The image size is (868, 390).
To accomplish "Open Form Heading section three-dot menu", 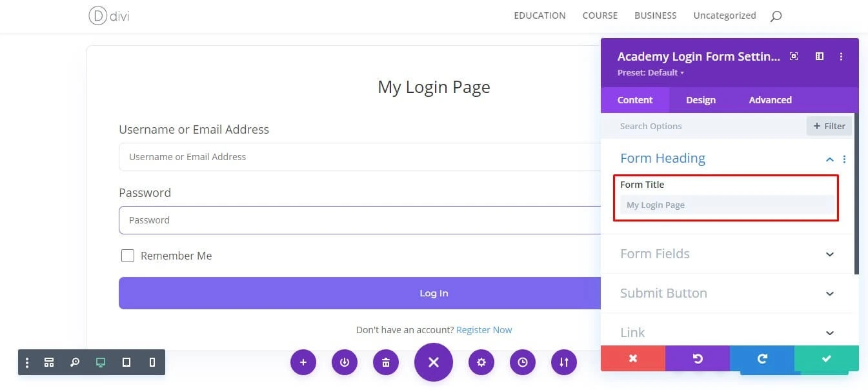I will [844, 159].
